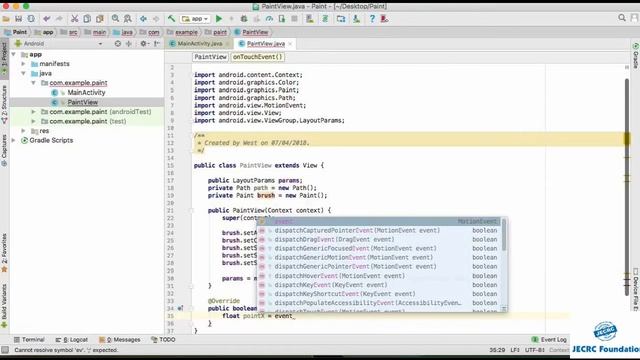The width and height of the screenshot is (640, 360).
Task: Click the Search Everywhere magnifier icon
Action: point(622,18)
